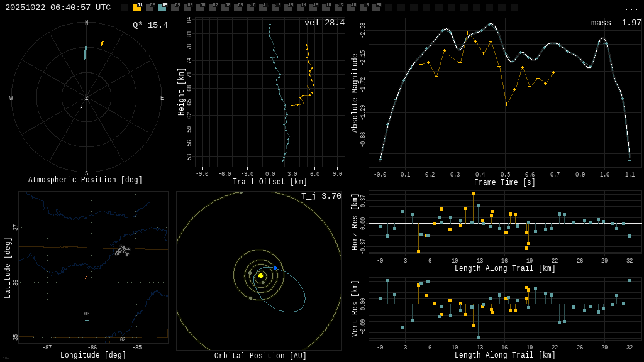The image size is (644, 362).
Task: Click the Q* 15.4 readout
Action: 150,25
